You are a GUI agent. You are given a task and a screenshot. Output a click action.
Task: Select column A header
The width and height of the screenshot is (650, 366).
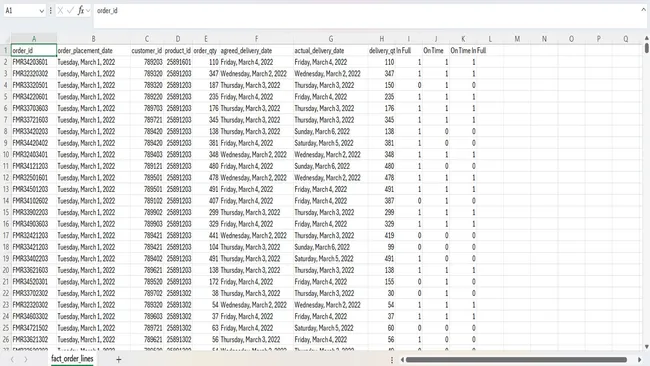pyautogui.click(x=34, y=39)
